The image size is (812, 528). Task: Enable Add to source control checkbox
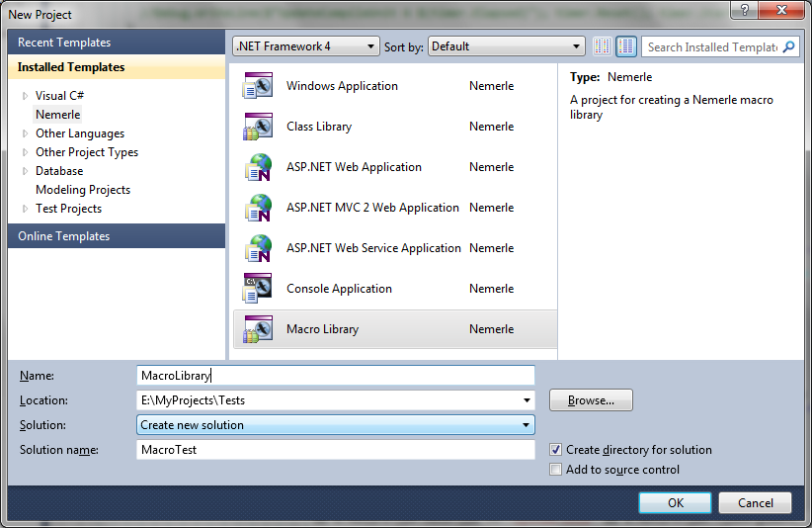pyautogui.click(x=556, y=470)
